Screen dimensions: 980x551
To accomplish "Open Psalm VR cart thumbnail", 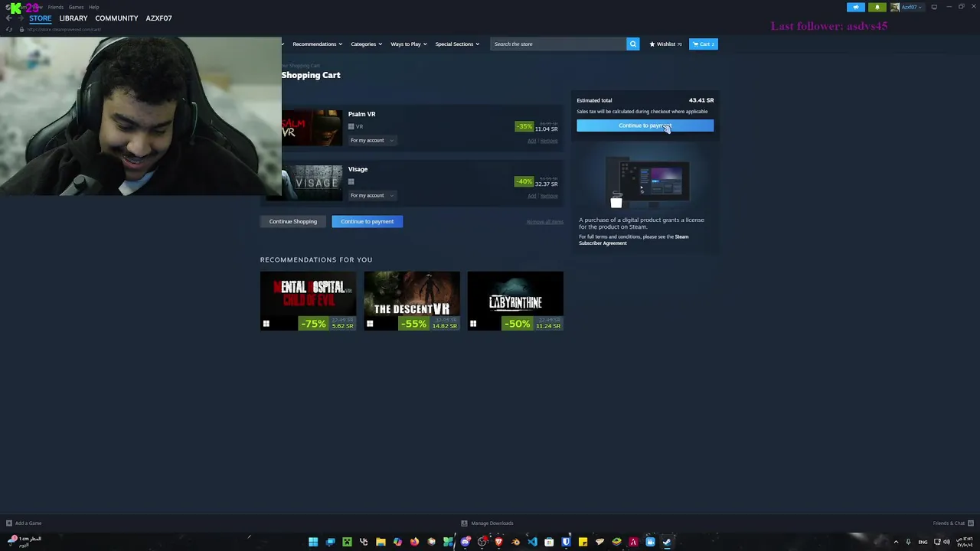I will [x=312, y=128].
